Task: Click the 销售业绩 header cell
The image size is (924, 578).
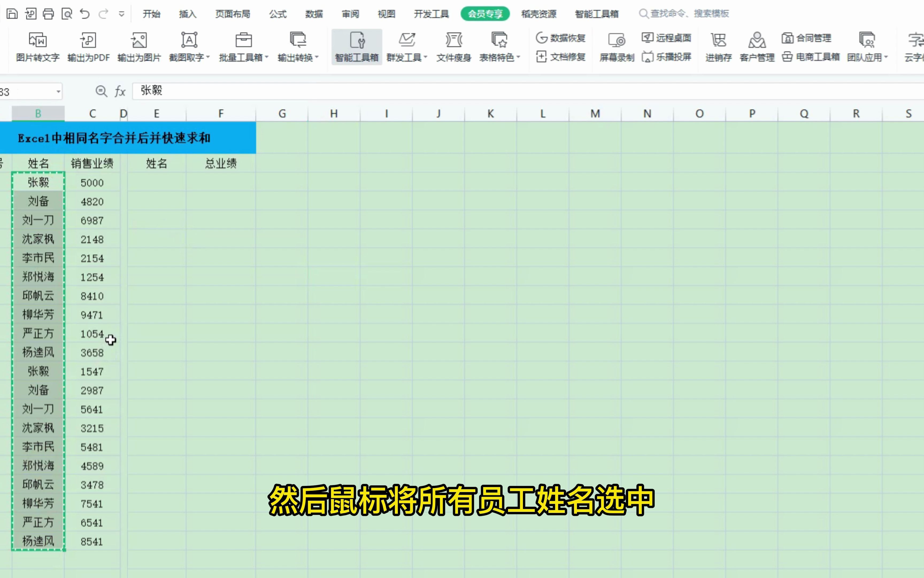Action: pos(92,163)
